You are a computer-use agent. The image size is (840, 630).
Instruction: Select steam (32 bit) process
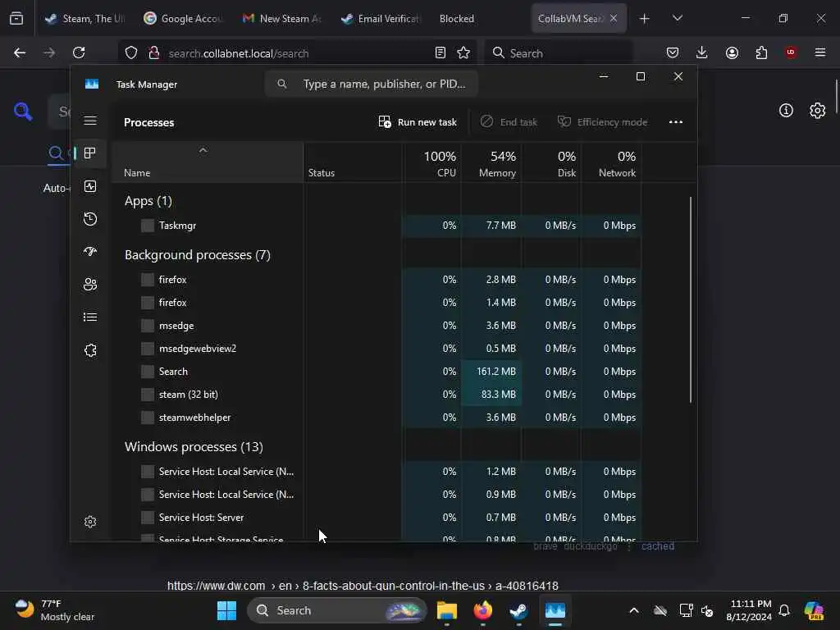coord(377,395)
